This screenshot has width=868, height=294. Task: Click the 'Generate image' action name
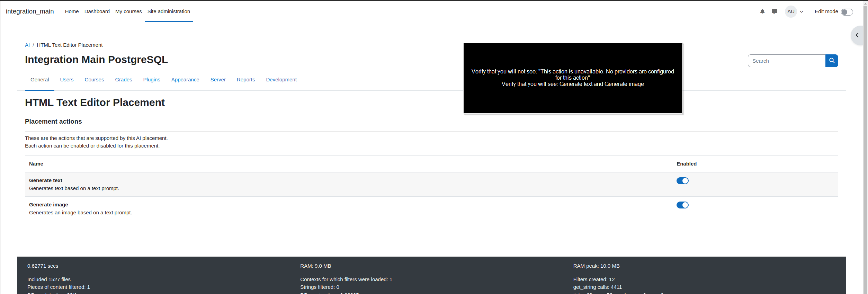click(x=48, y=205)
